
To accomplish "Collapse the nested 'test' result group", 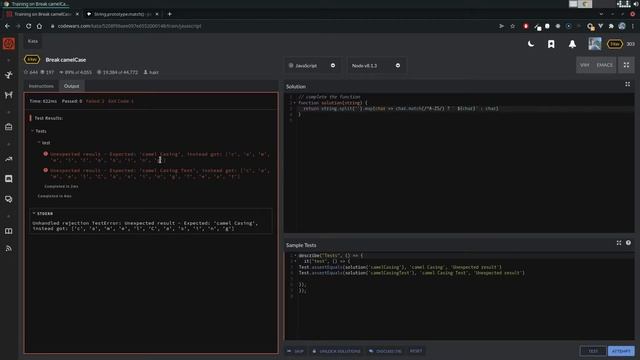I will [x=44, y=143].
